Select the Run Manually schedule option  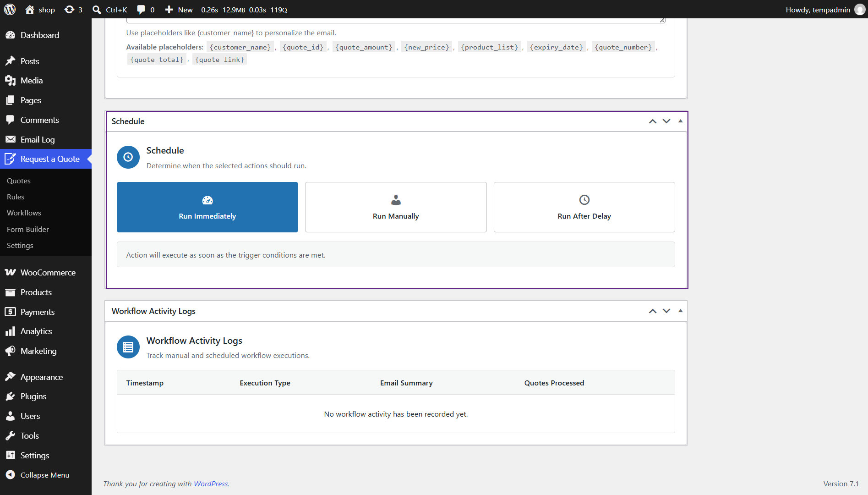pos(396,207)
